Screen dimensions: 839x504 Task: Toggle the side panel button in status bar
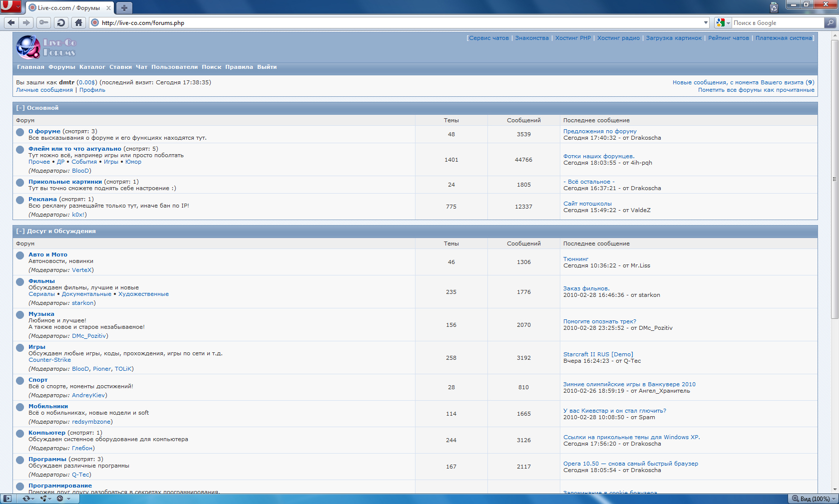point(7,499)
